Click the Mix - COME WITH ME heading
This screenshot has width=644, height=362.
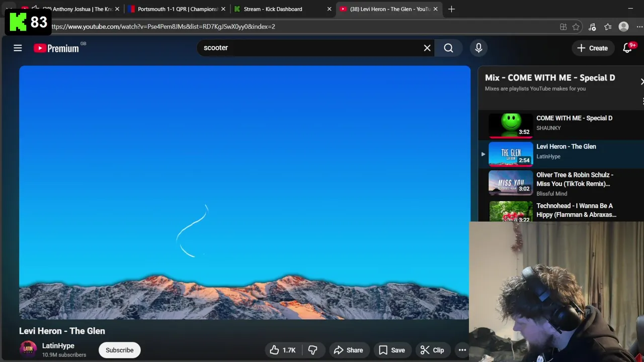pos(550,78)
